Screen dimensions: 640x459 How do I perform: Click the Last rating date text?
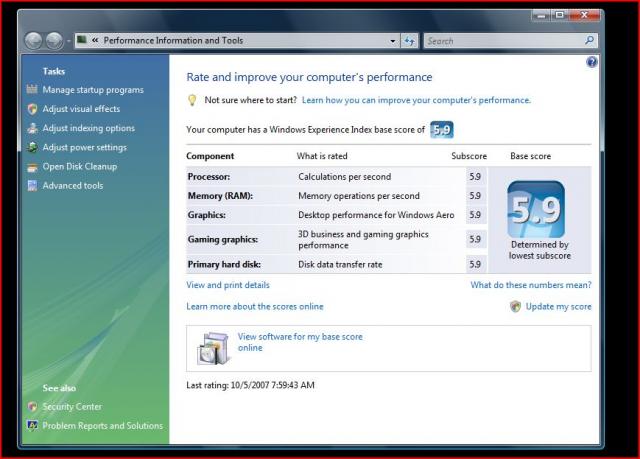[250, 385]
